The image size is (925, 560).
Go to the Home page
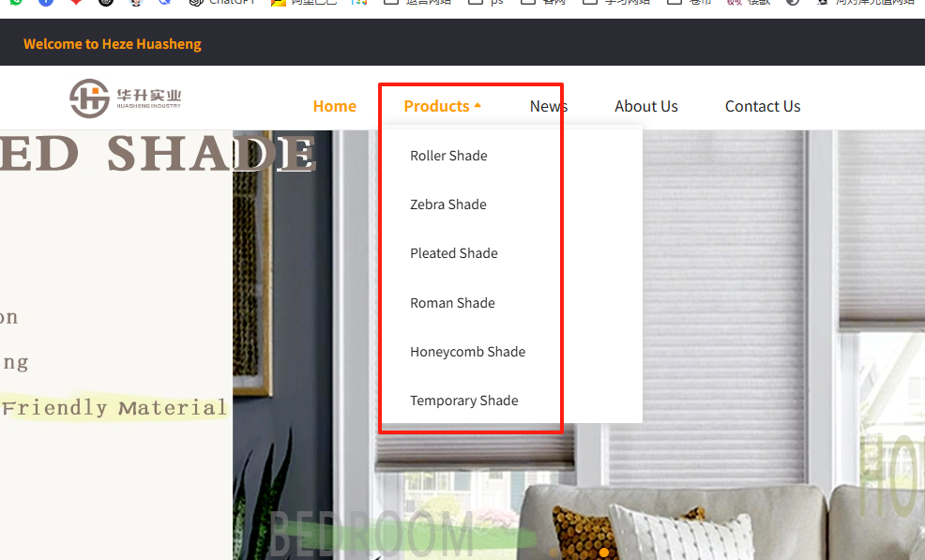tap(335, 106)
